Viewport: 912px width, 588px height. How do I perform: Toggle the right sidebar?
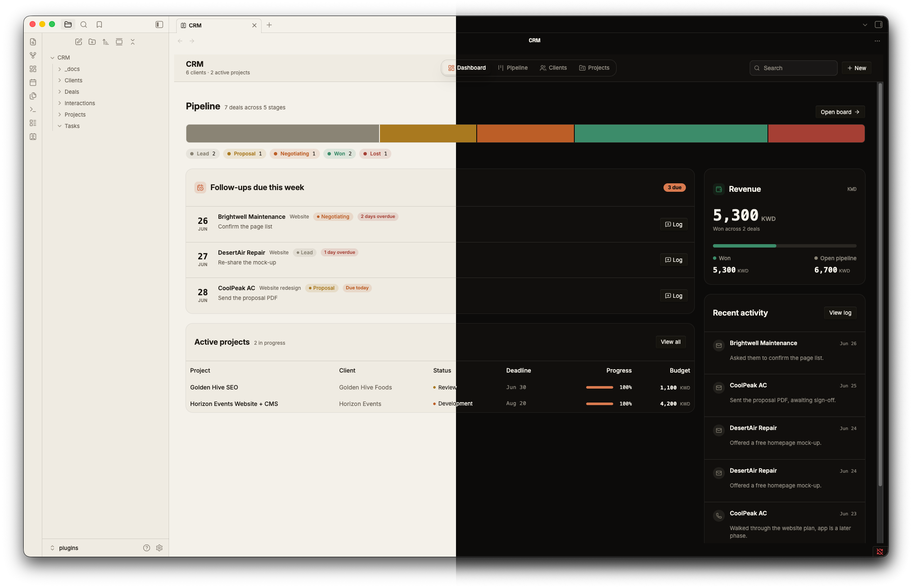point(879,24)
